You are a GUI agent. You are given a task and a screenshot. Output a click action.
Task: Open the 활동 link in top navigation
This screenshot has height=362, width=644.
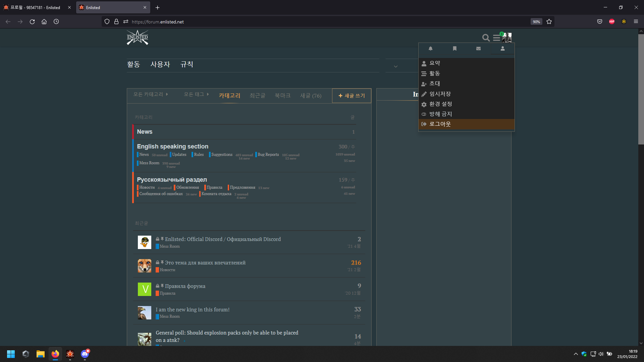pos(133,64)
